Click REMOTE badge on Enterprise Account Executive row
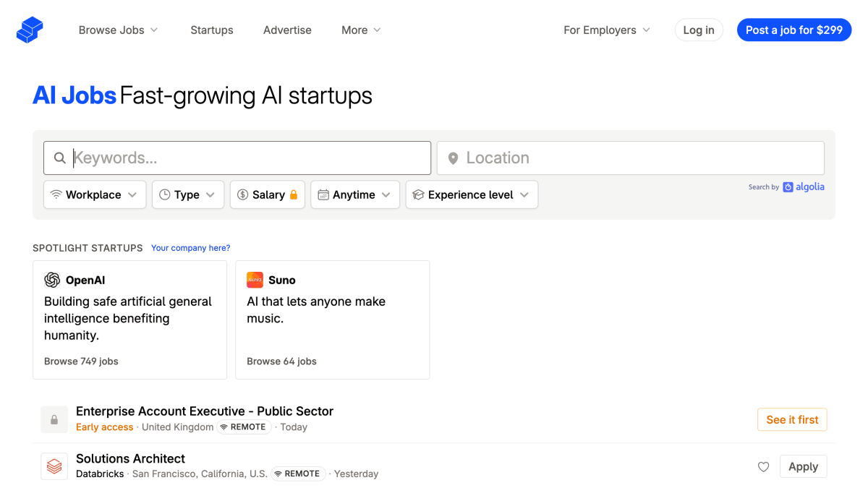Viewport: 868px width, 488px height. [244, 427]
